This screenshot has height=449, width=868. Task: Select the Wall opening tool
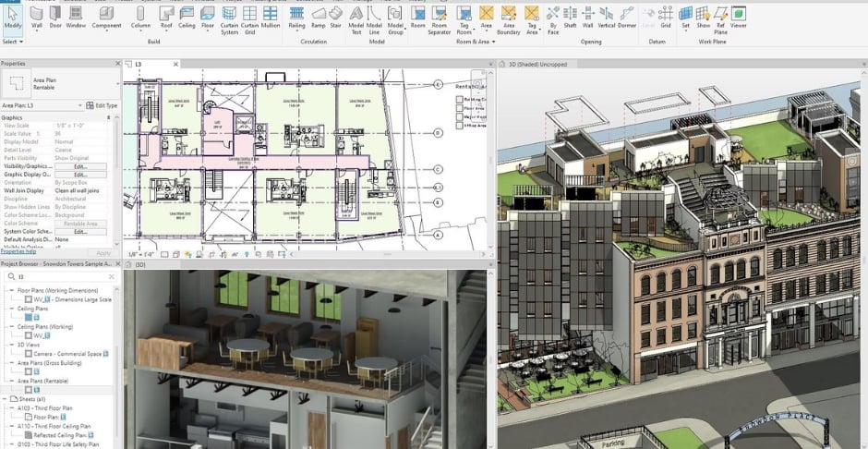(588, 18)
